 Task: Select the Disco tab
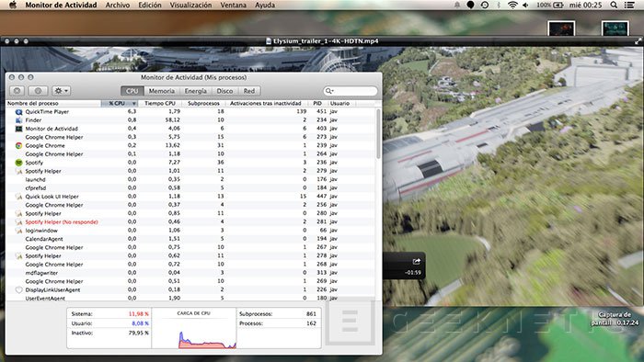[x=224, y=91]
